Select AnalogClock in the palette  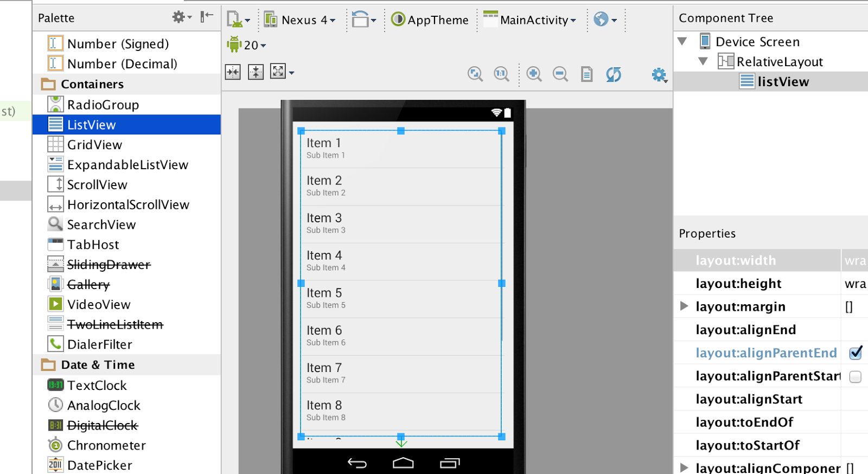pos(126,405)
